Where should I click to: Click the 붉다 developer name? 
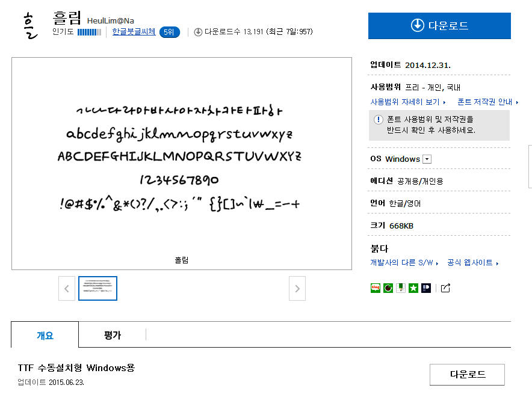(379, 248)
